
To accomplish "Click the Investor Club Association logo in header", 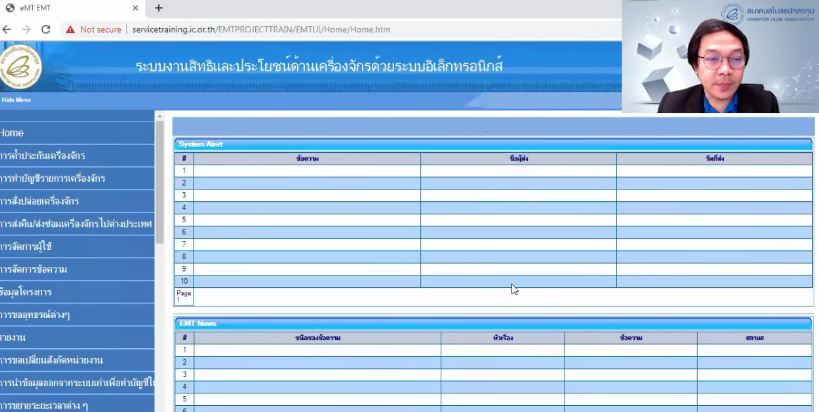I will pyautogui.click(x=21, y=66).
